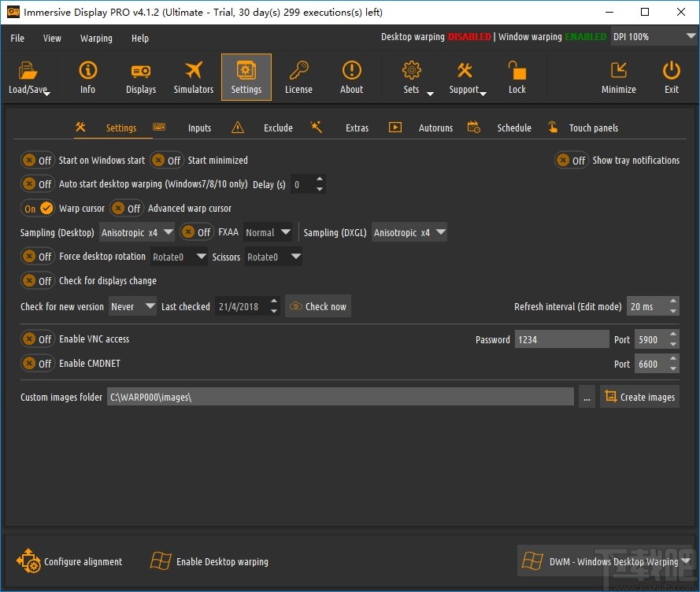Open the Warping menu
Viewport: 700px width, 592px height.
pyautogui.click(x=96, y=38)
